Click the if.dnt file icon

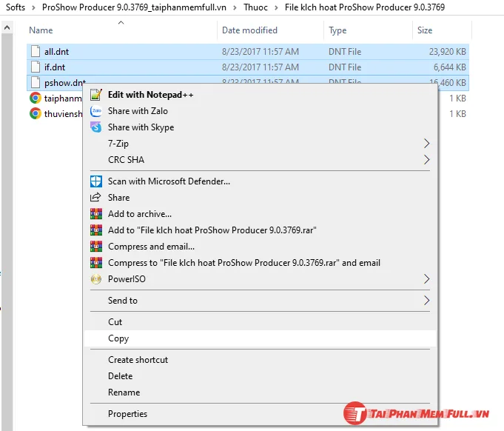pyautogui.click(x=36, y=67)
